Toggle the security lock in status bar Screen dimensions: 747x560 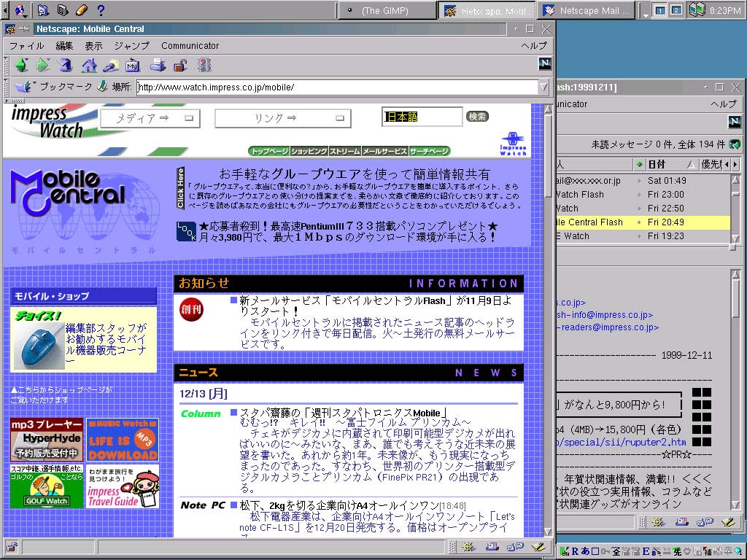(12, 546)
